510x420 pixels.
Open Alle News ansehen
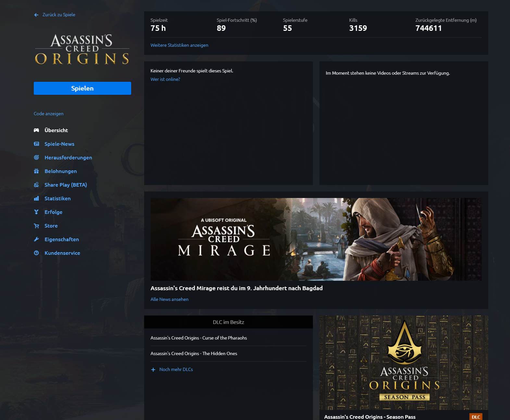pos(169,299)
